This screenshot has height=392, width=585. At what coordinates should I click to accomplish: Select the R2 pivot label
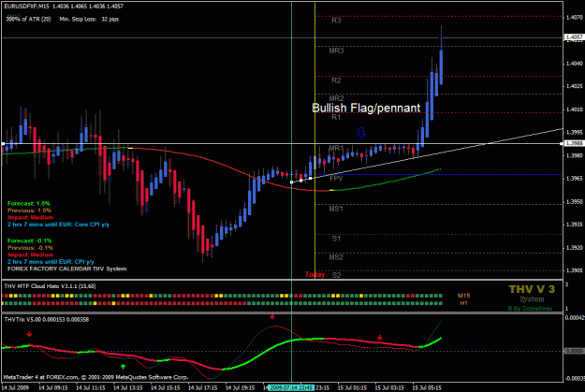click(x=336, y=80)
